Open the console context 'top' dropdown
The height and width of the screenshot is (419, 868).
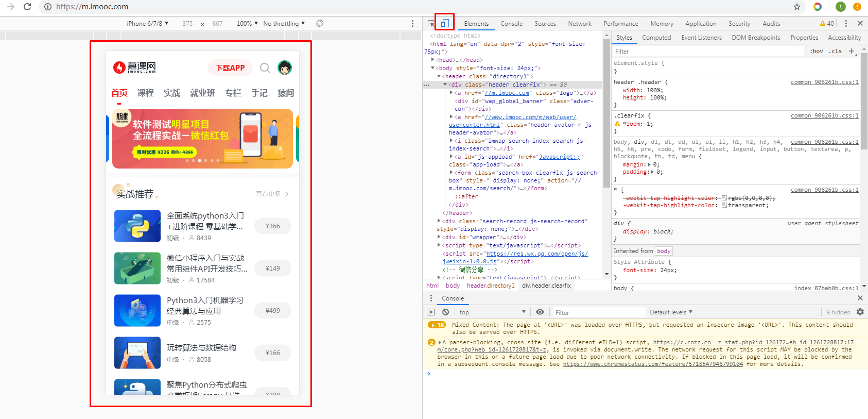click(492, 312)
